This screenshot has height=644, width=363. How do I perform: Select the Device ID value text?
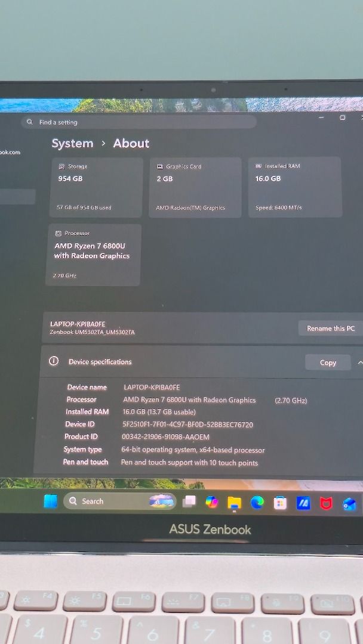click(x=187, y=425)
